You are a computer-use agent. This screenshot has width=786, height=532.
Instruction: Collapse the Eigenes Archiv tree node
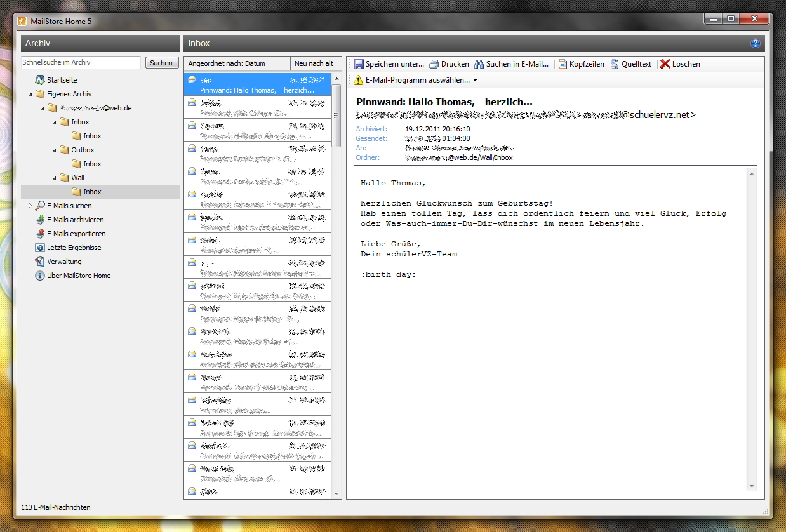pos(30,94)
